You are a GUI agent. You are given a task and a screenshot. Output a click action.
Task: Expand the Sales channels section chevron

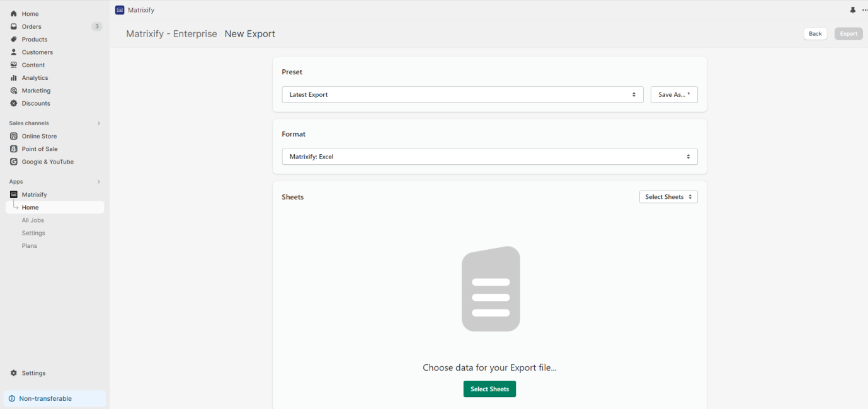click(98, 123)
